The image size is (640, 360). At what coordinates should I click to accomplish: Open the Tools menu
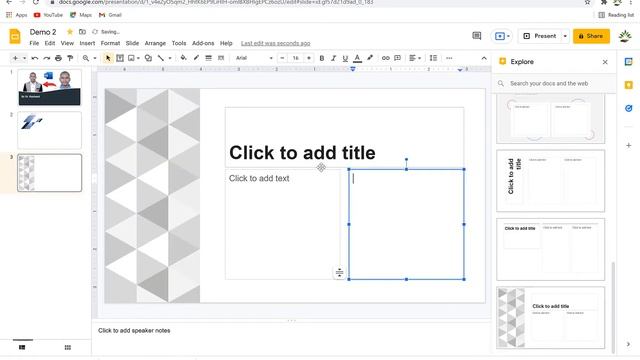[179, 43]
